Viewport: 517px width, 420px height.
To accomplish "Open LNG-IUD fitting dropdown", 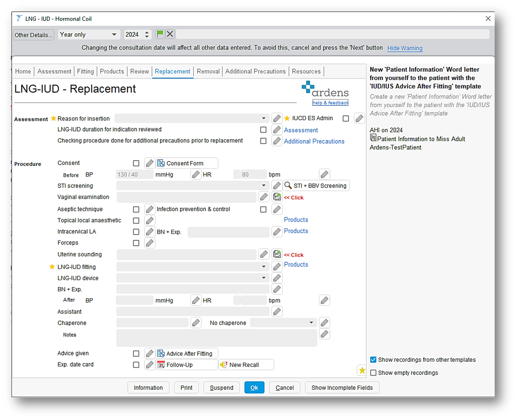I will [x=192, y=267].
